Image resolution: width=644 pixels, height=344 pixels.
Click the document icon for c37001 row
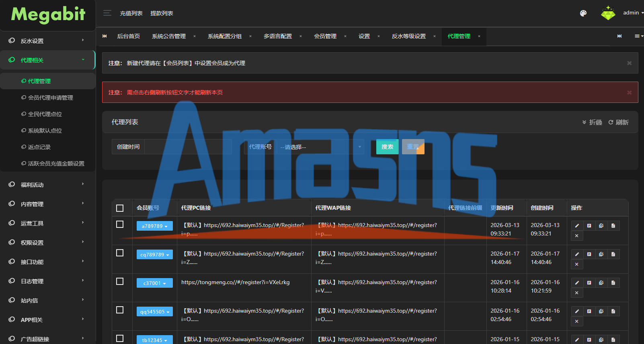click(x=613, y=283)
